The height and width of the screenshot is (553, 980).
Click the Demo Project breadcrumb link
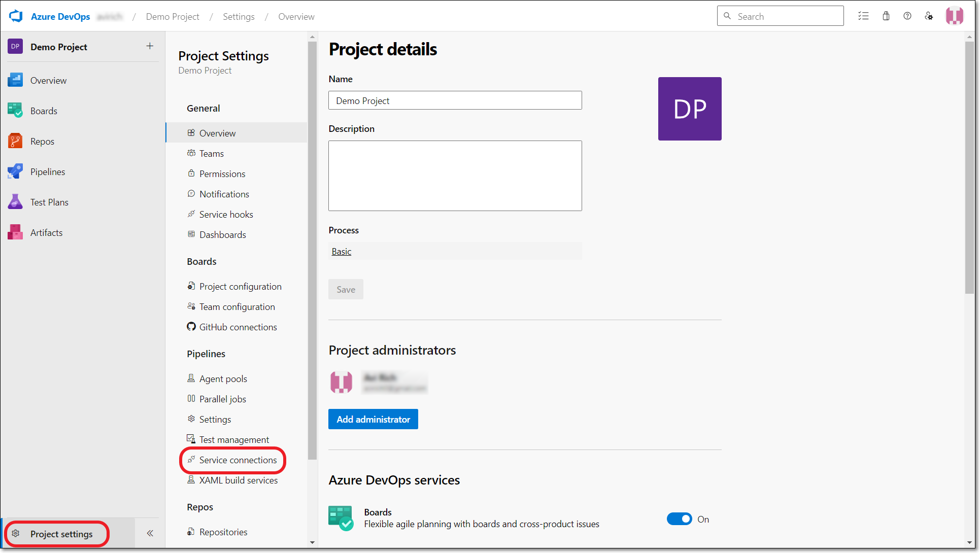point(173,16)
